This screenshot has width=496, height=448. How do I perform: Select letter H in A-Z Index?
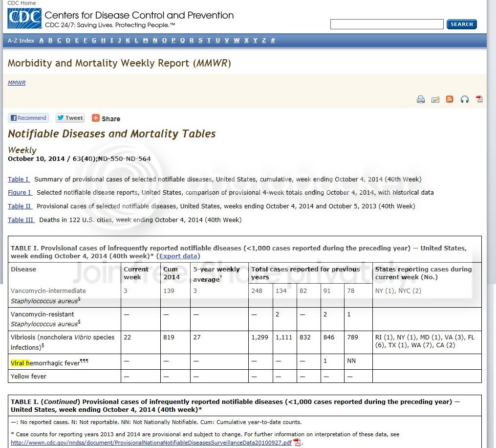(x=103, y=40)
